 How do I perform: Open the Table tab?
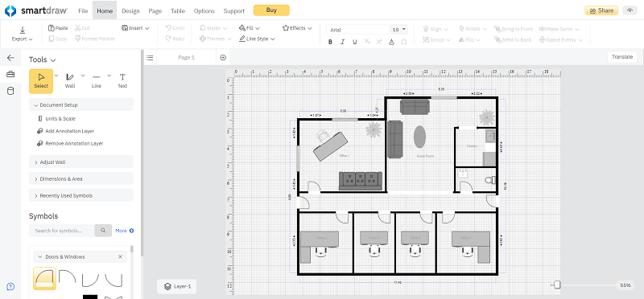[178, 10]
